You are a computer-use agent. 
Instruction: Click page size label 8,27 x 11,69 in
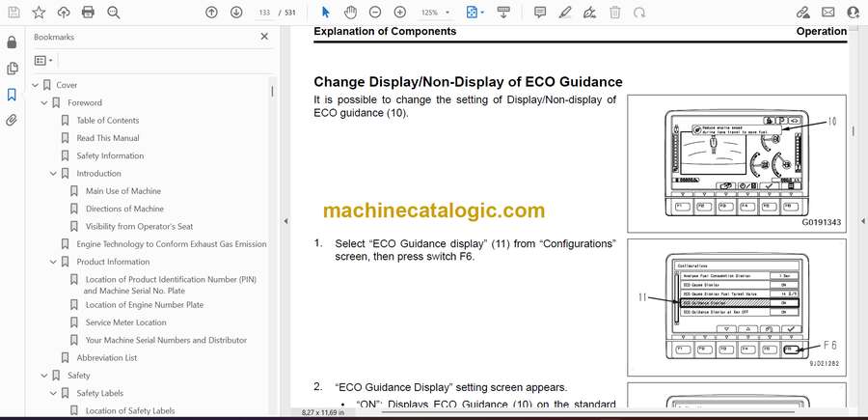[323, 412]
